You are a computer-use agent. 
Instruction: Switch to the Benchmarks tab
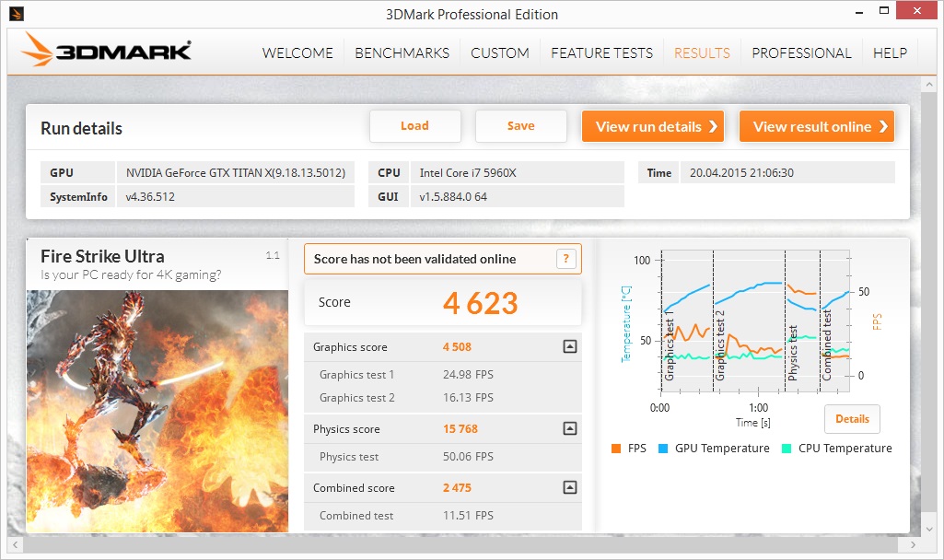coord(402,53)
